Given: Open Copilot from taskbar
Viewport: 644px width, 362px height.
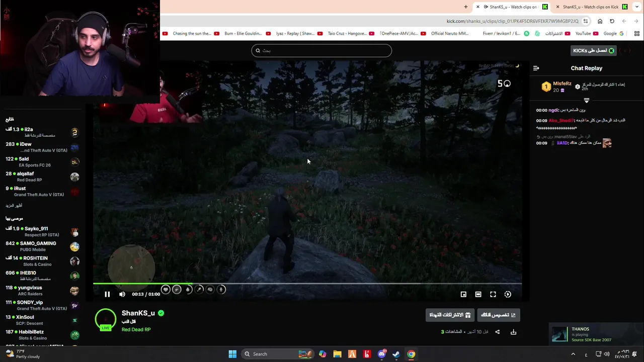Looking at the screenshot, I should (323, 354).
